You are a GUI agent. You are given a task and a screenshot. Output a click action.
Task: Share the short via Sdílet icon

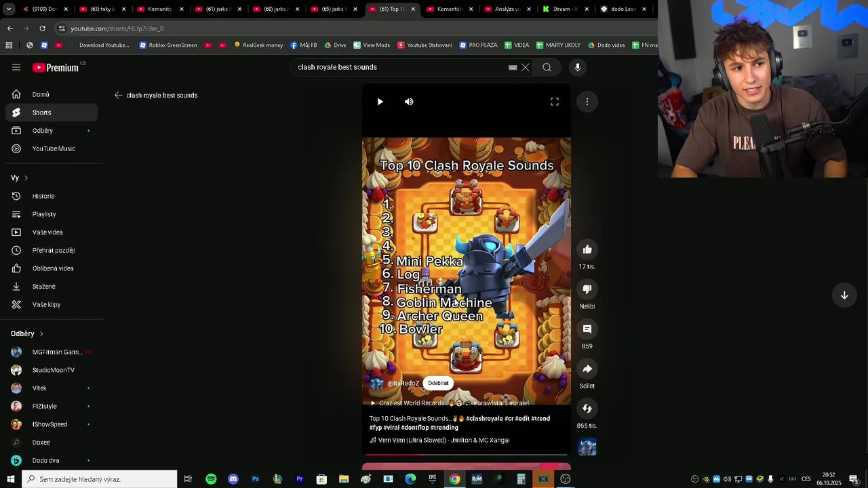click(x=587, y=369)
